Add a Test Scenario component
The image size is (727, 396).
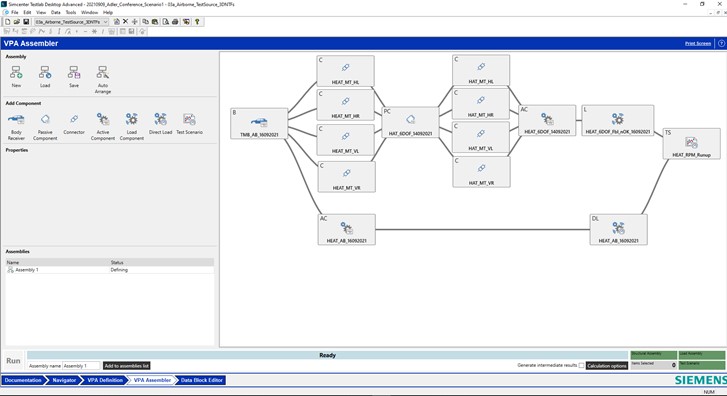click(x=189, y=120)
